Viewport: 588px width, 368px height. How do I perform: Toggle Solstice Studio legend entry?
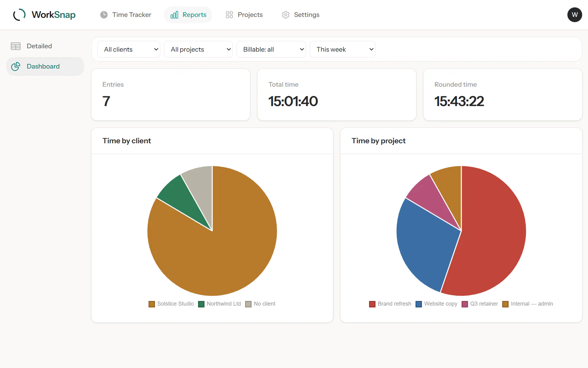coord(171,304)
